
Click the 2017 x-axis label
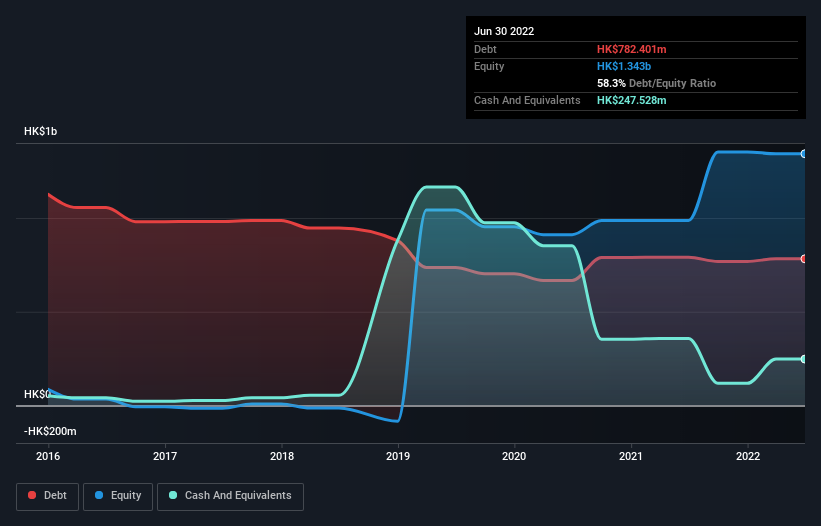165,456
